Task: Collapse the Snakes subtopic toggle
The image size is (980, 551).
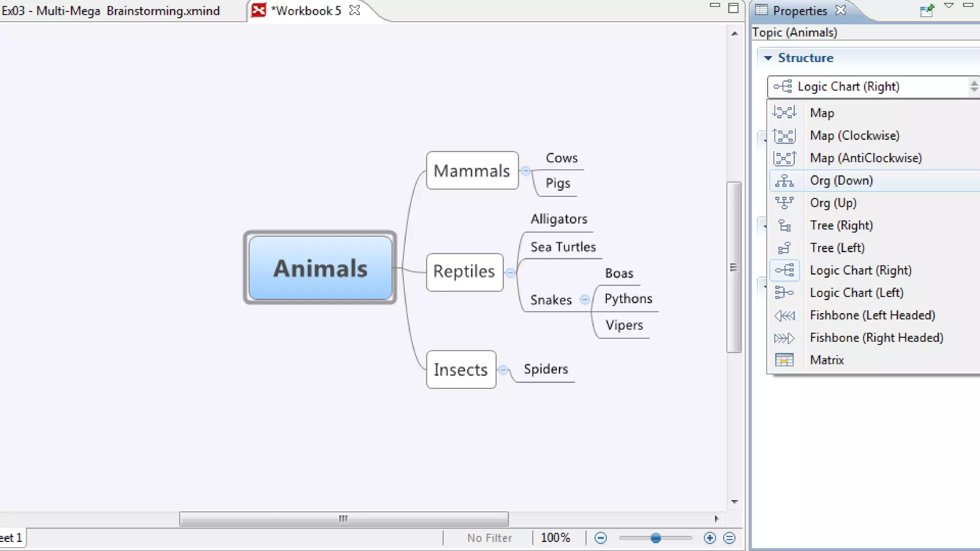Action: [x=585, y=300]
